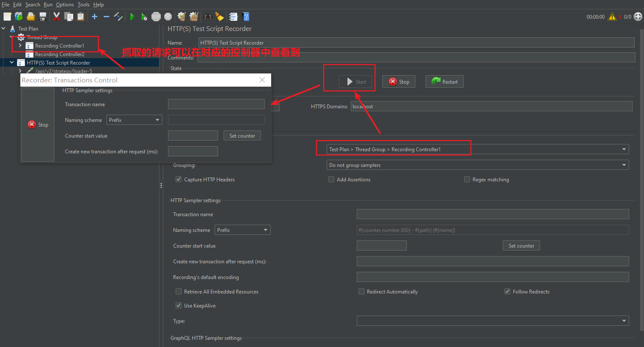Collapse the HTTP(S) Test Script Recorder node
This screenshot has width=644, height=347.
click(x=12, y=62)
